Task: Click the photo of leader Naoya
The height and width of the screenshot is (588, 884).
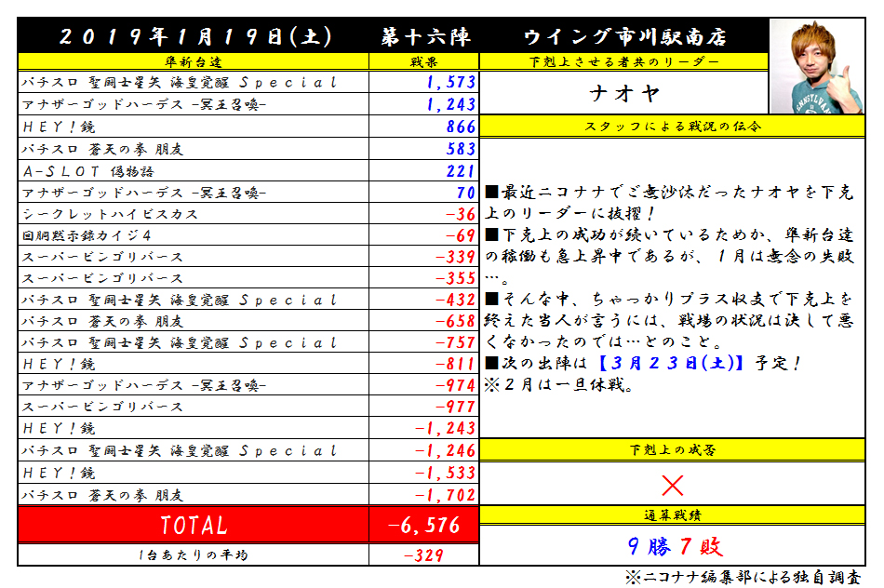Action: (816, 68)
